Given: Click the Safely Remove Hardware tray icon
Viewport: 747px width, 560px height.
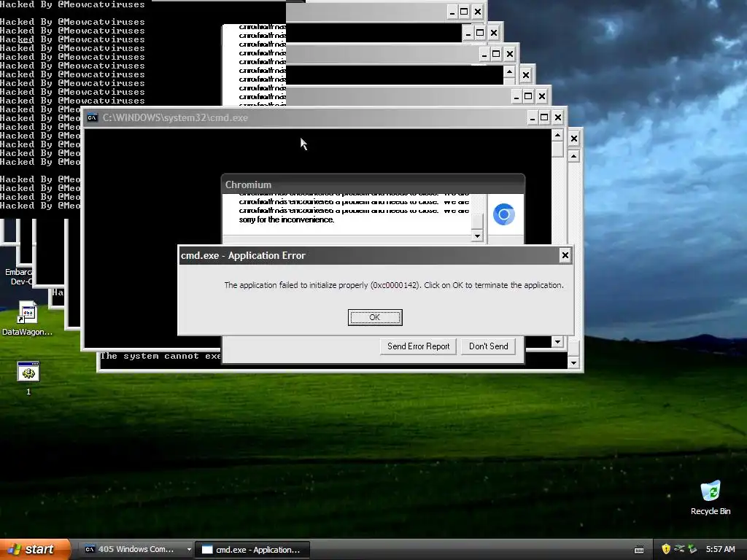Looking at the screenshot, I should pos(693,549).
